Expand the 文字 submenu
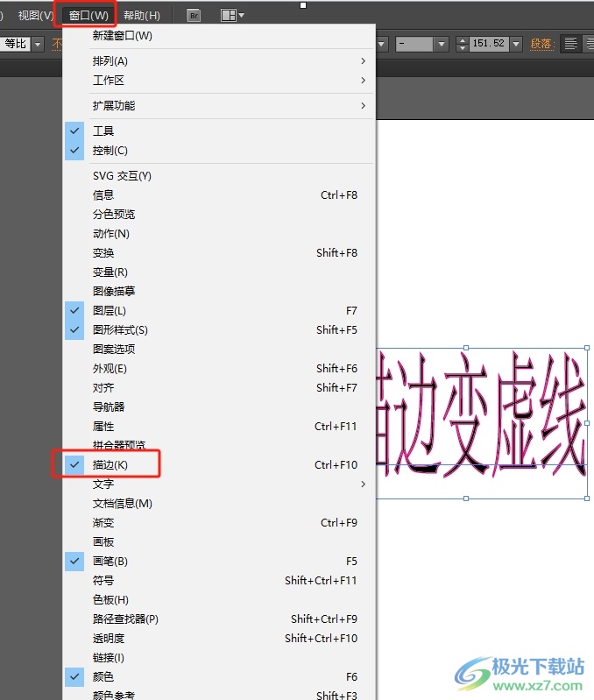The image size is (594, 700). pyautogui.click(x=219, y=484)
